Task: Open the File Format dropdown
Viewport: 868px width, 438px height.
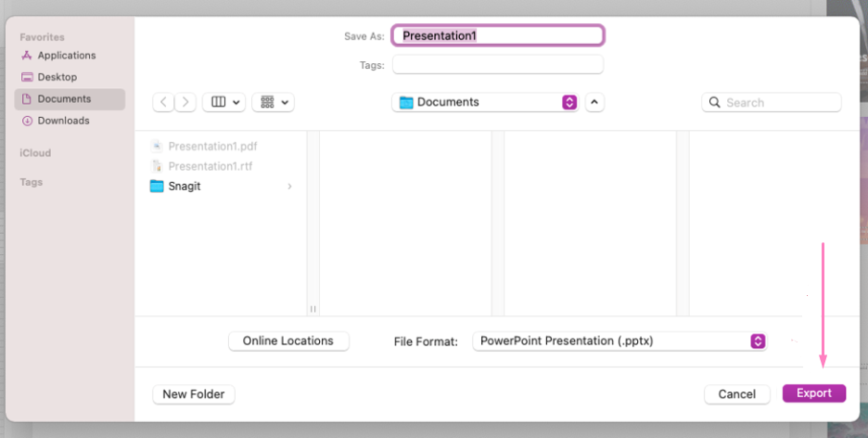Action: (619, 341)
